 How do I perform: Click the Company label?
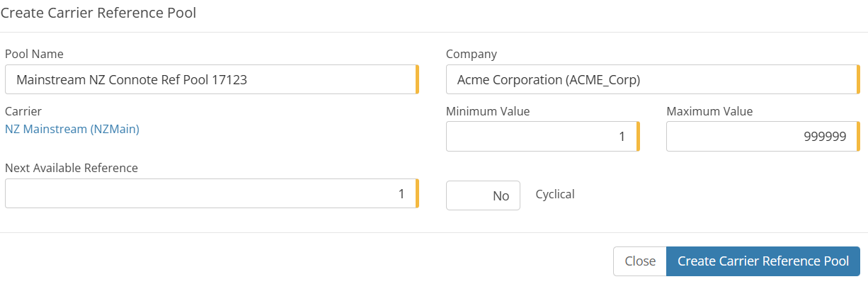pyautogui.click(x=472, y=54)
